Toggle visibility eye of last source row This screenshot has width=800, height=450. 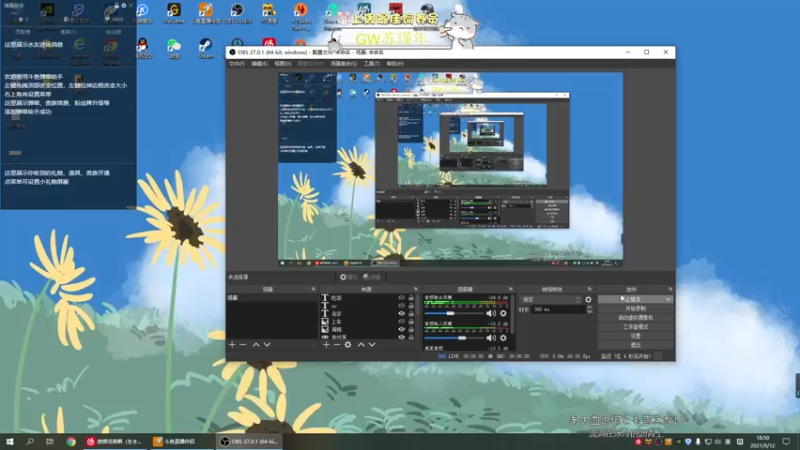pos(402,337)
